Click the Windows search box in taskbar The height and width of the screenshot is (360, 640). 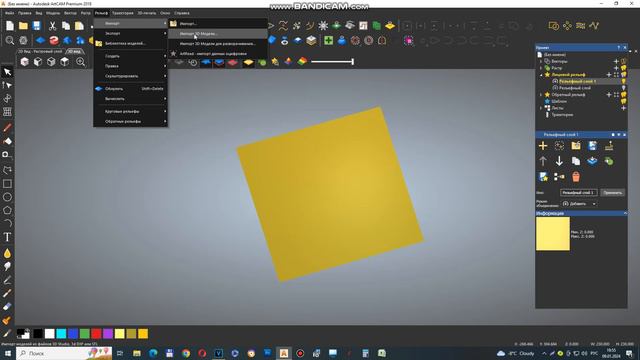point(64,353)
